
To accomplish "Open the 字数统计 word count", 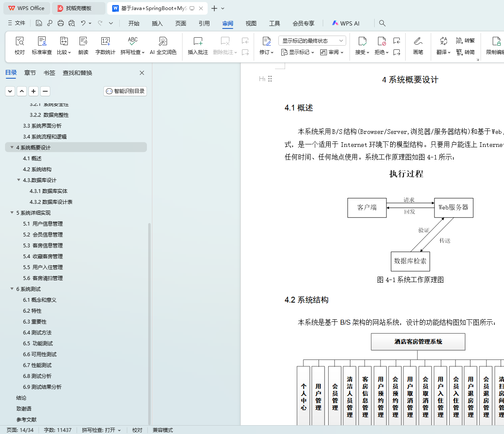I will pyautogui.click(x=105, y=46).
